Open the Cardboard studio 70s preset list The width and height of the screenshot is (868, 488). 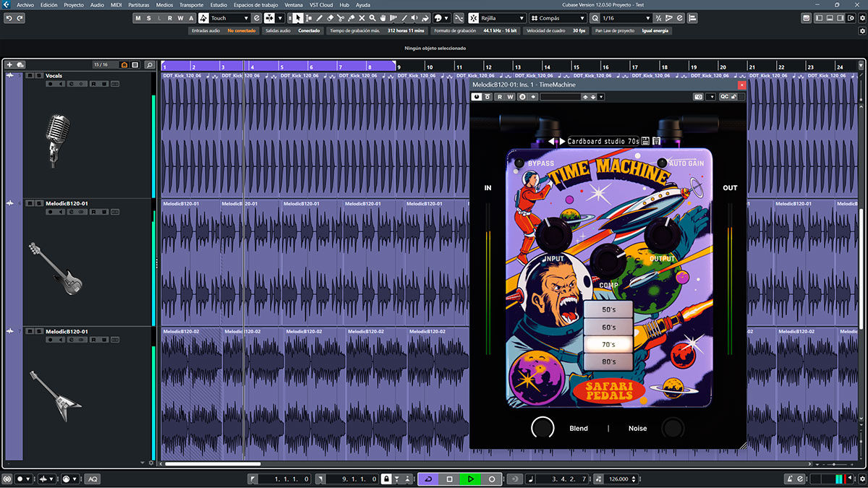(x=603, y=141)
